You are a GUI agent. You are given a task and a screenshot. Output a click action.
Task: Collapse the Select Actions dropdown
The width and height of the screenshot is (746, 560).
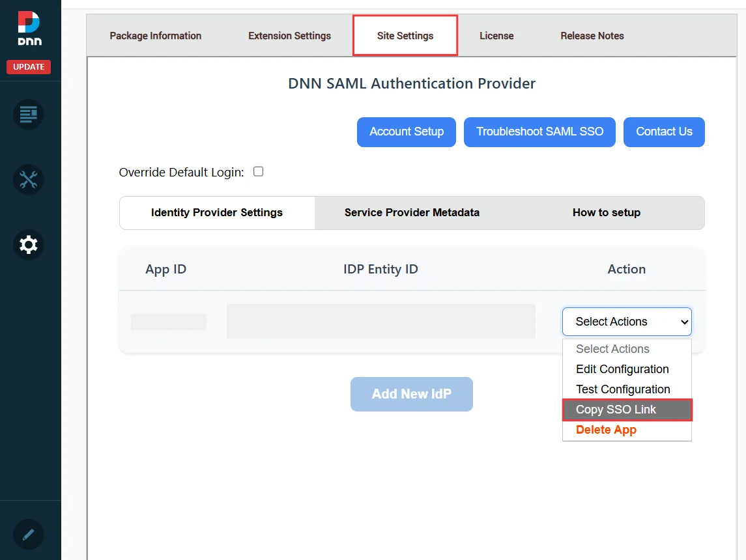pos(627,322)
